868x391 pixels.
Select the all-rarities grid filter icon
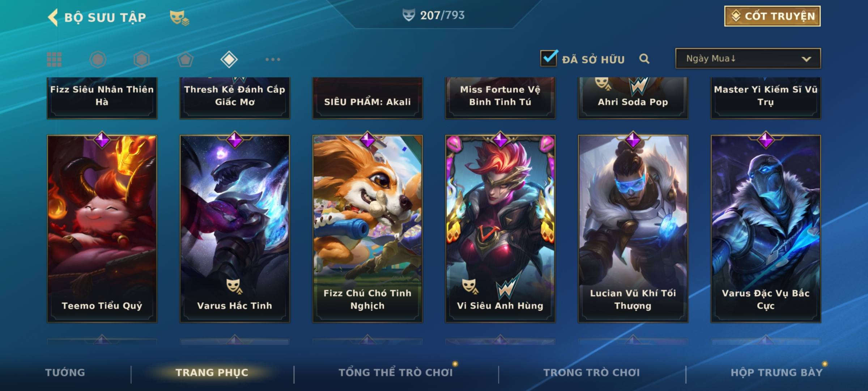[x=54, y=59]
